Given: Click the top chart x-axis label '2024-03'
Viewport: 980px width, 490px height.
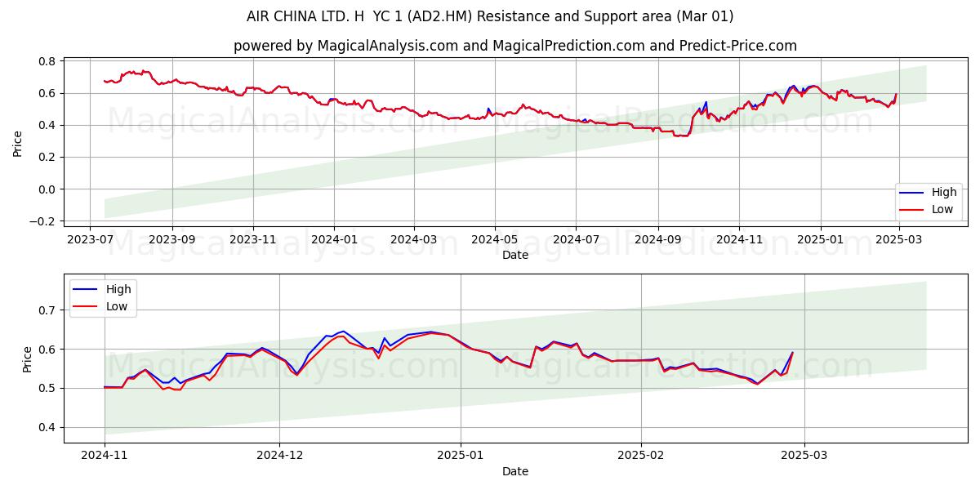Looking at the screenshot, I should [413, 240].
